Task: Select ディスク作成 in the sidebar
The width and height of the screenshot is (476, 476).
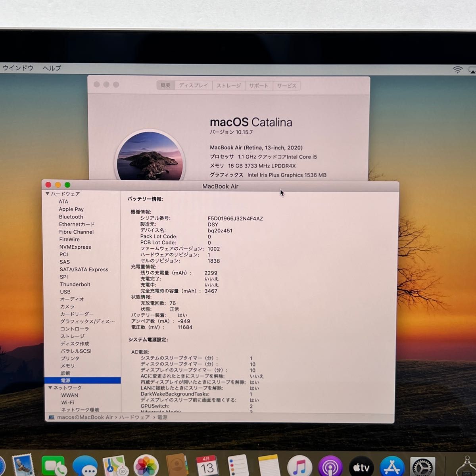Action: pos(75,344)
